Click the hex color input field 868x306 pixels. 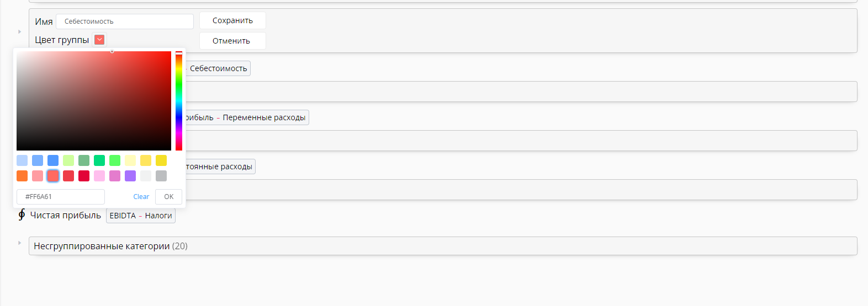(x=61, y=197)
